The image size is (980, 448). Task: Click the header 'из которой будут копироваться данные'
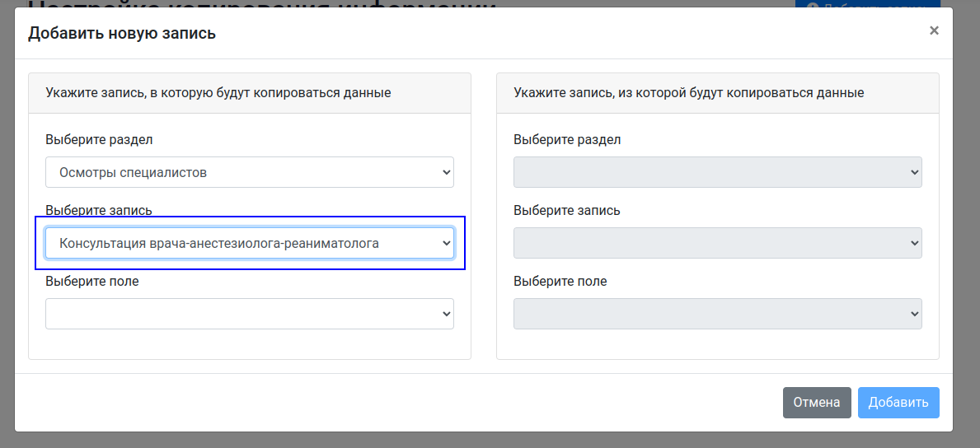tap(688, 92)
